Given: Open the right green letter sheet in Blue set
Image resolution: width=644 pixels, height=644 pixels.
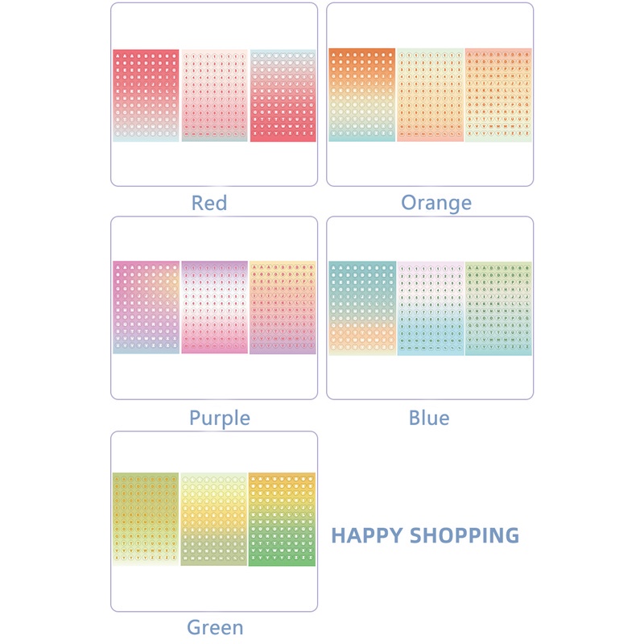Looking at the screenshot, I should pos(498,308).
